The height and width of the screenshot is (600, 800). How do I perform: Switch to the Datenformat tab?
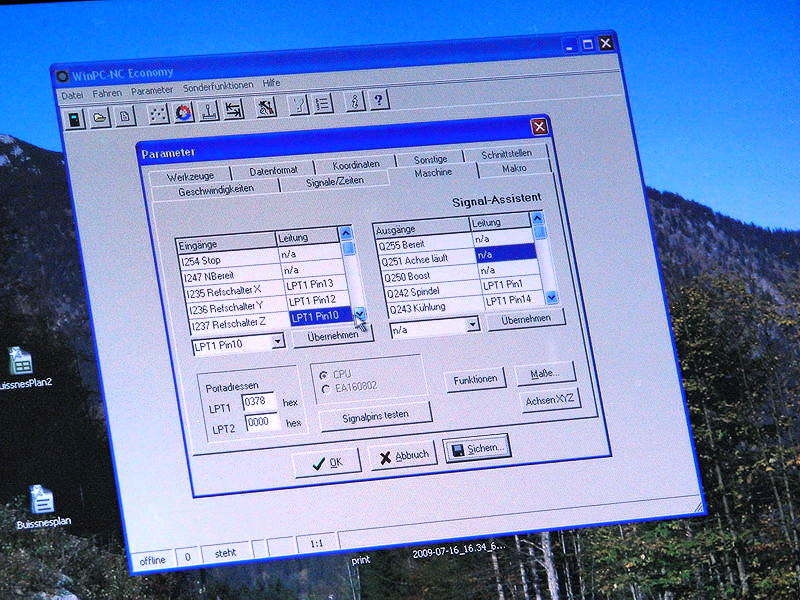pos(273,171)
